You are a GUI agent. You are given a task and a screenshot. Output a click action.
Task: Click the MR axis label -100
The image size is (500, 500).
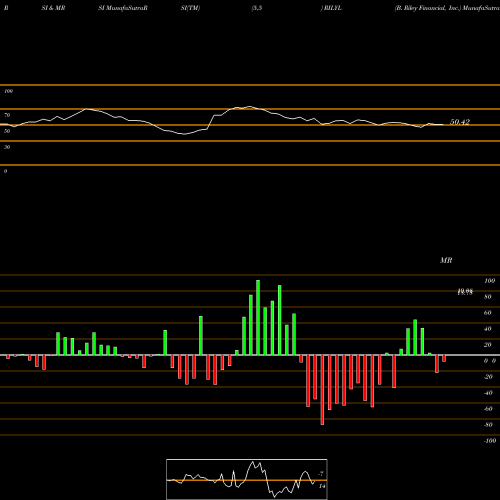[490, 441]
